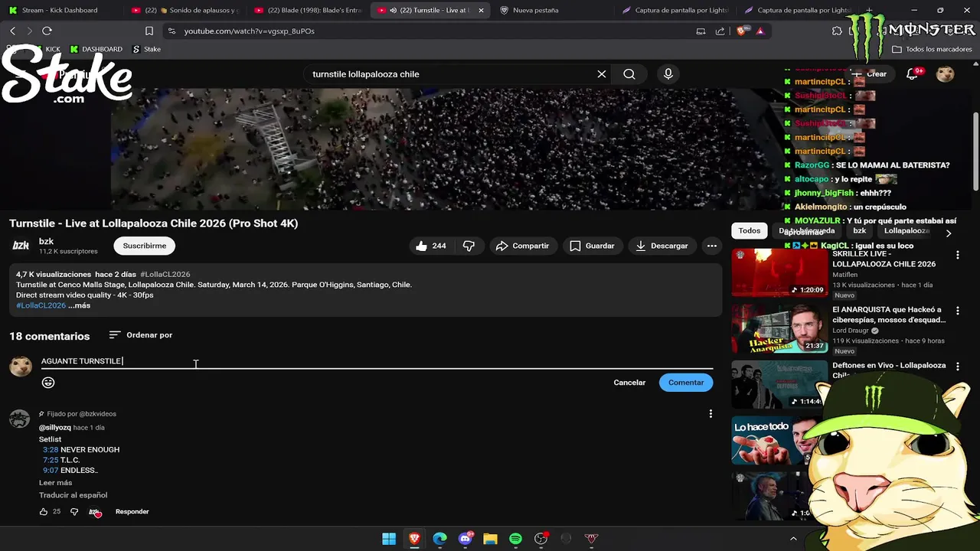Expand description with ...más

pos(79,305)
